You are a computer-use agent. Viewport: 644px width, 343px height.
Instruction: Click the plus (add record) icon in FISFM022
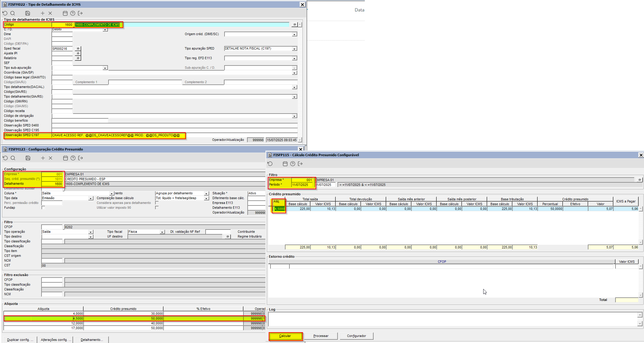tap(42, 13)
